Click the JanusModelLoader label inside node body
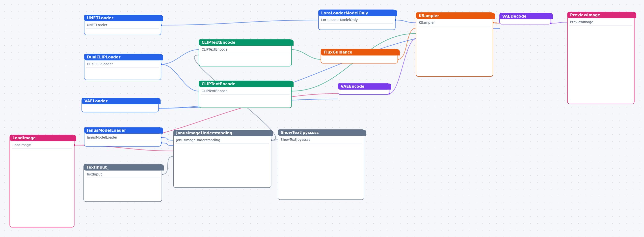Screen dimensions: 644x237 102,137
